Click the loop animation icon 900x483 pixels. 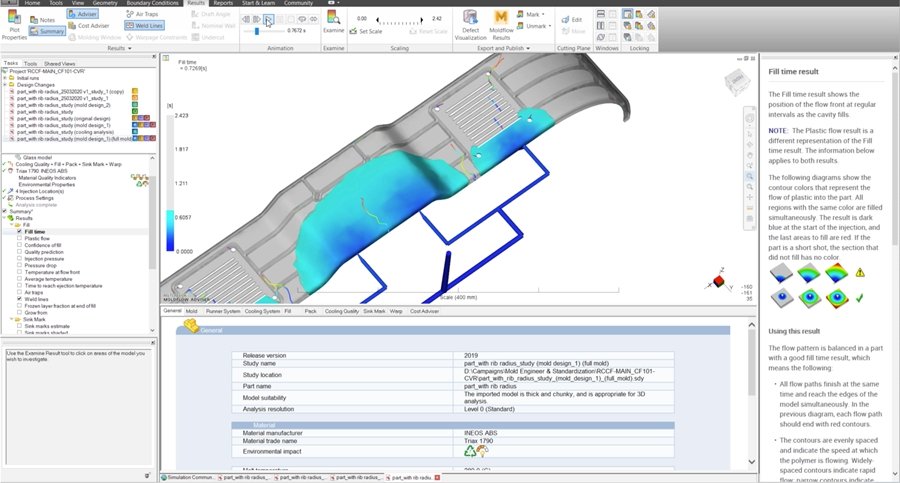pos(302,19)
